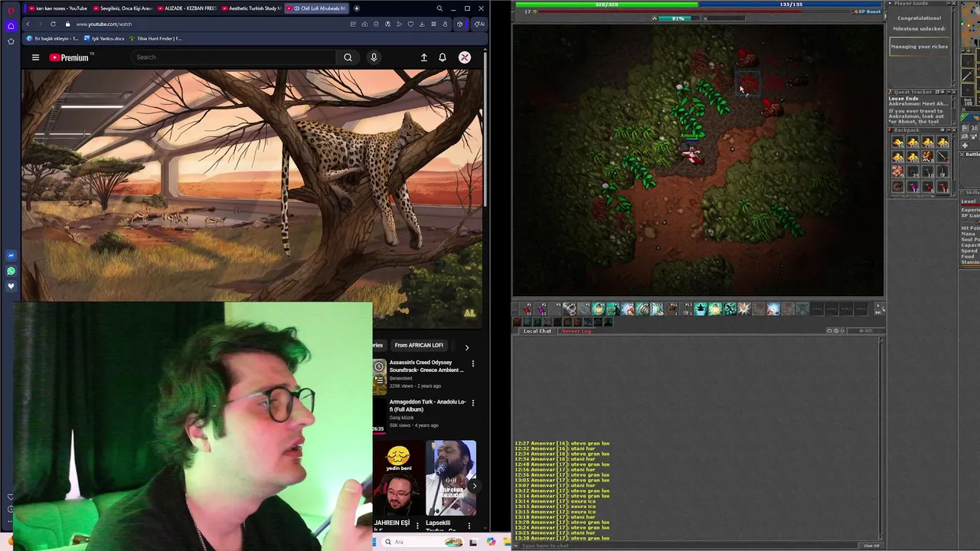Switch to the Server Log tab

point(577,331)
